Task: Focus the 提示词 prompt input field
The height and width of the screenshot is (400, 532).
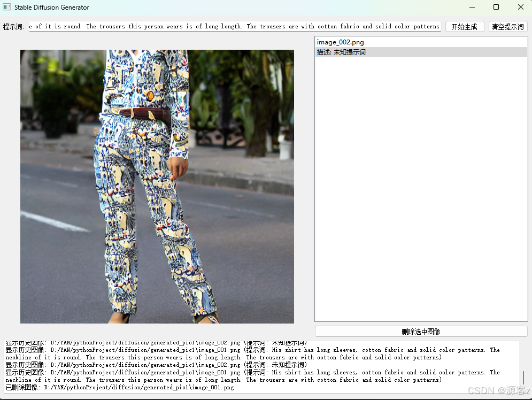Action: coord(235,26)
